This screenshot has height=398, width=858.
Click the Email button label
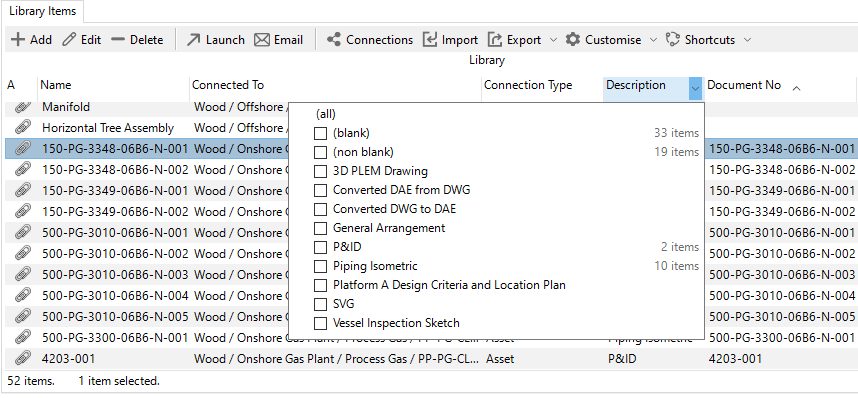pos(288,40)
